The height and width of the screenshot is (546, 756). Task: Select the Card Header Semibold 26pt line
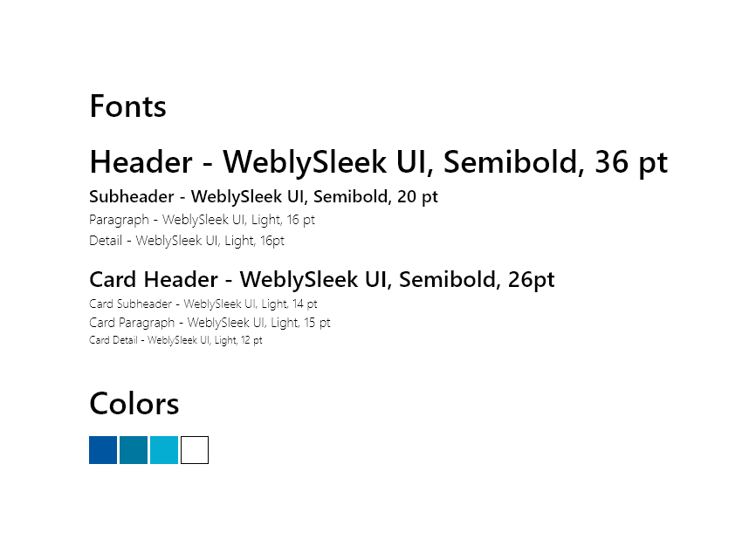(322, 279)
